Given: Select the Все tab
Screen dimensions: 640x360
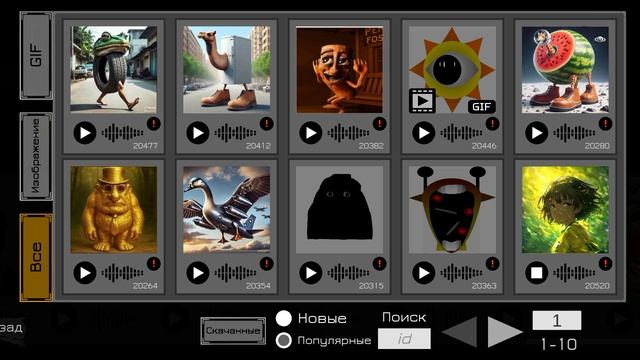Looking at the screenshot, I should (x=36, y=258).
